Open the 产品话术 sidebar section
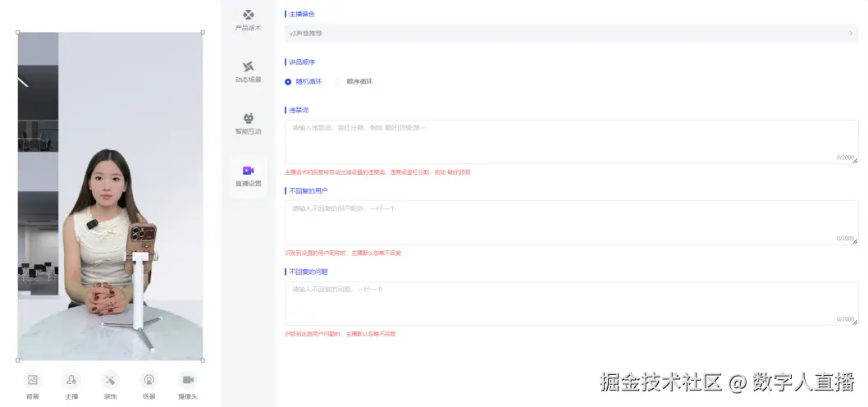Viewport: 868px width, 407px height. click(x=248, y=21)
